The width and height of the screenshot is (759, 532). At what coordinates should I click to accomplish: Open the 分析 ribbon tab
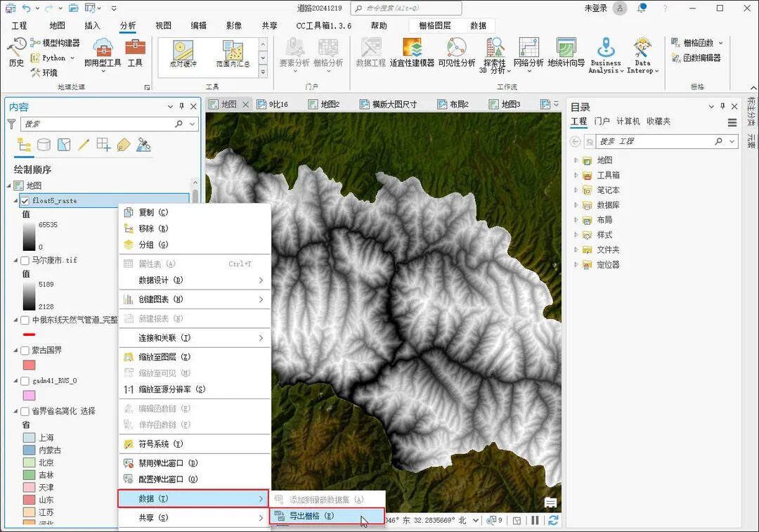128,26
